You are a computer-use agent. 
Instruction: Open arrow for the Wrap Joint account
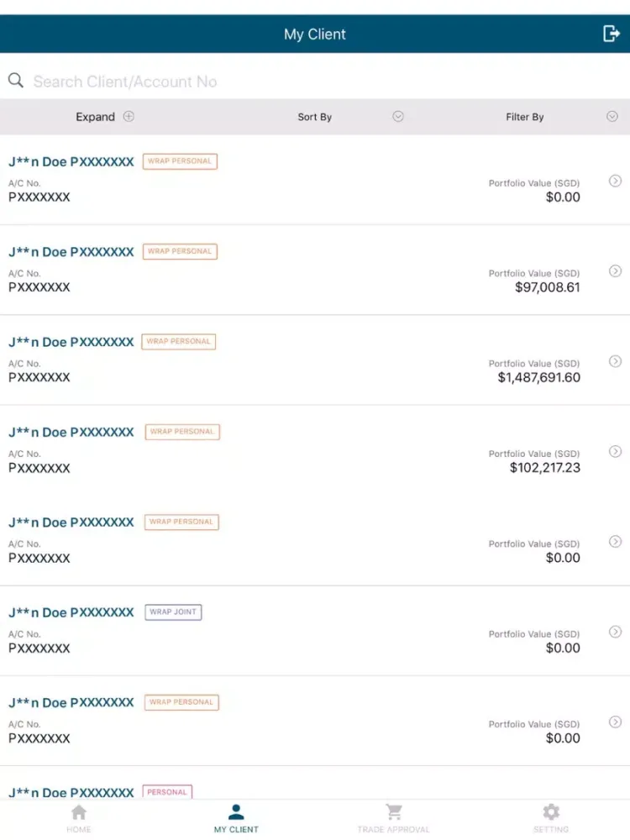click(615, 632)
